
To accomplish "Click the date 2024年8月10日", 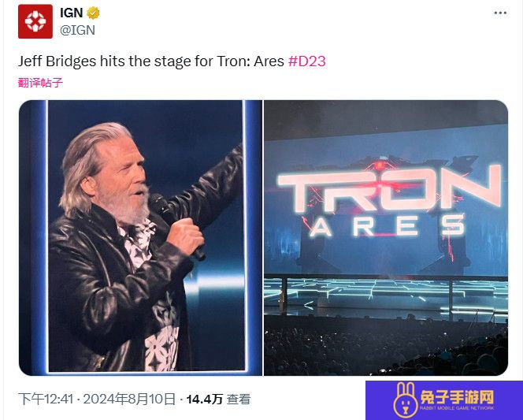I will 129,399.
